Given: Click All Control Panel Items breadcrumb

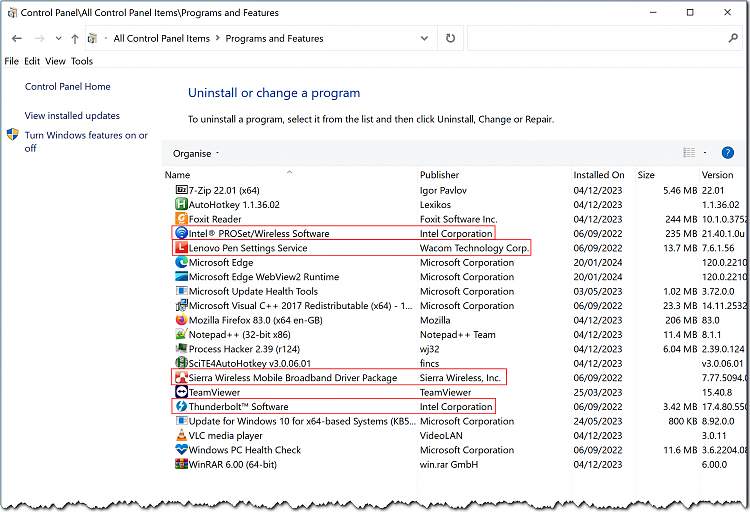Looking at the screenshot, I should pos(162,38).
